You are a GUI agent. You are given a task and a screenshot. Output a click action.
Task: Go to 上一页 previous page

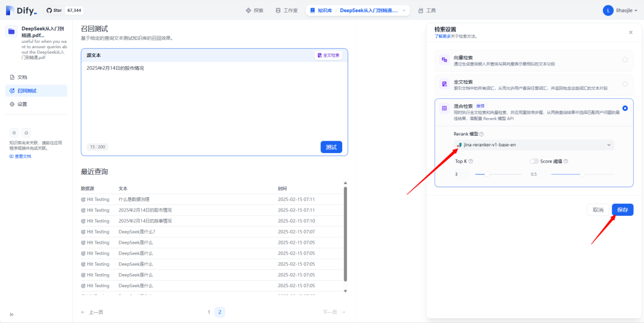[x=92, y=312]
